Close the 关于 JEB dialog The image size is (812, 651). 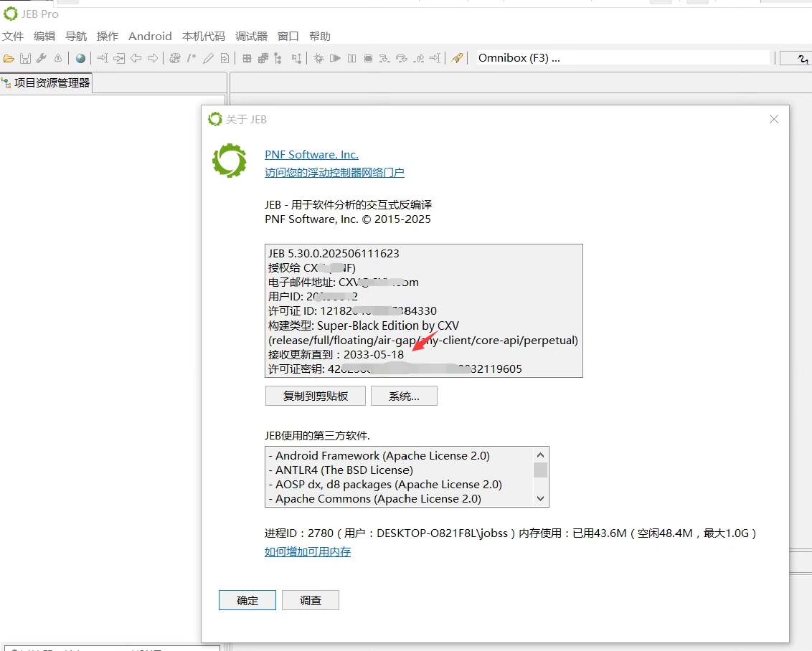tap(774, 119)
